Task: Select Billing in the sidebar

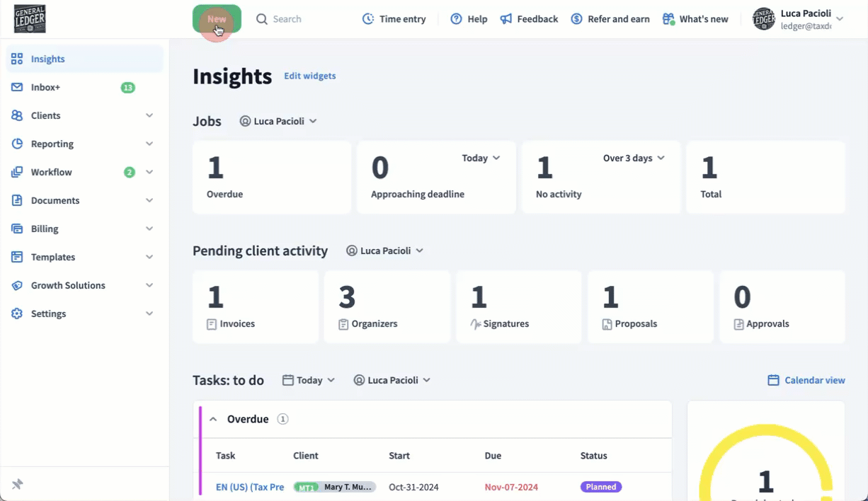Action: click(45, 229)
